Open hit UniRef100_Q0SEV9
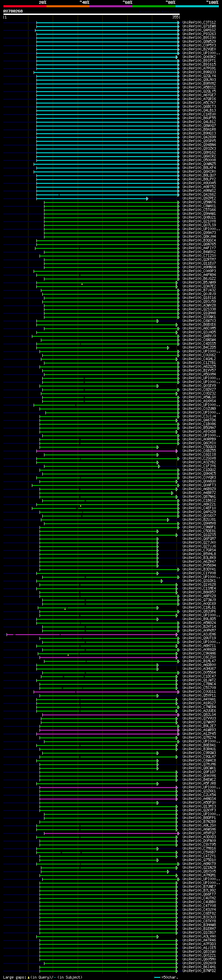The width and height of the screenshot is (222, 980). (199, 386)
